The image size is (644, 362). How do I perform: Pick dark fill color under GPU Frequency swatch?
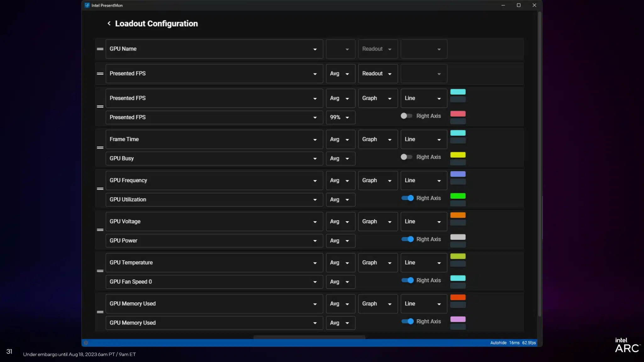[458, 182]
